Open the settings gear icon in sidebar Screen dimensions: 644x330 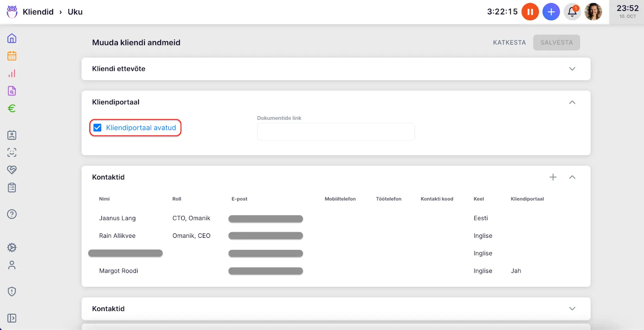12,248
